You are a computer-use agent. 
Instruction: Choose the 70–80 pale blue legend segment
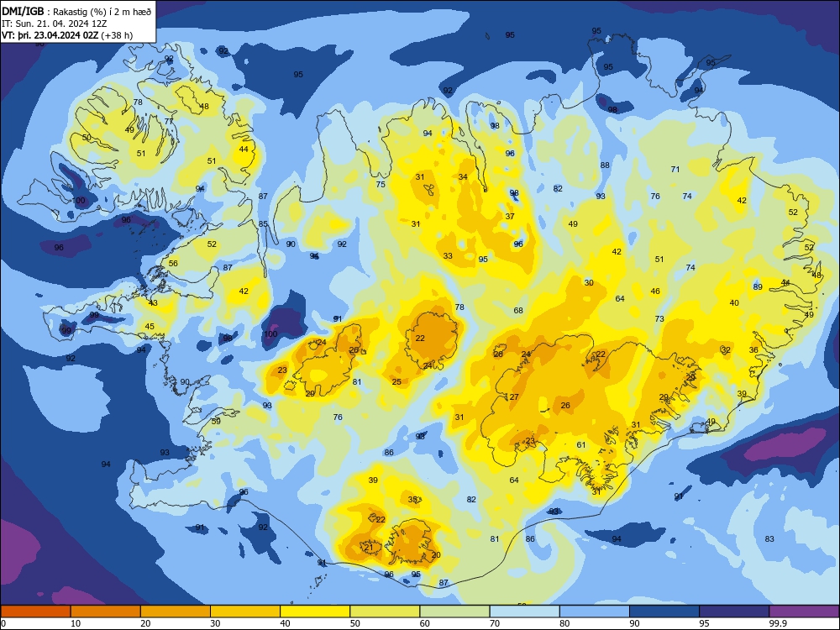coord(524,612)
